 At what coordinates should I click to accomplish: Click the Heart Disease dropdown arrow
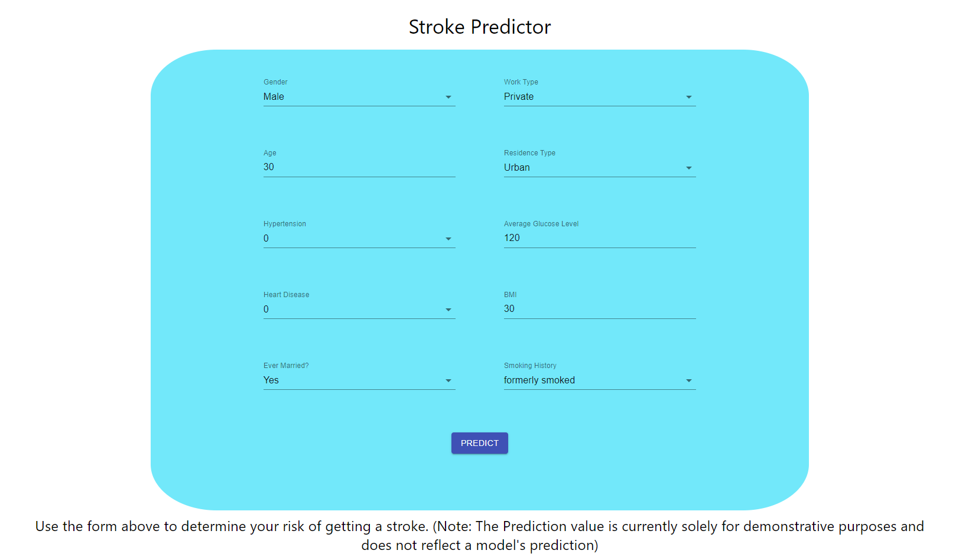click(x=449, y=310)
